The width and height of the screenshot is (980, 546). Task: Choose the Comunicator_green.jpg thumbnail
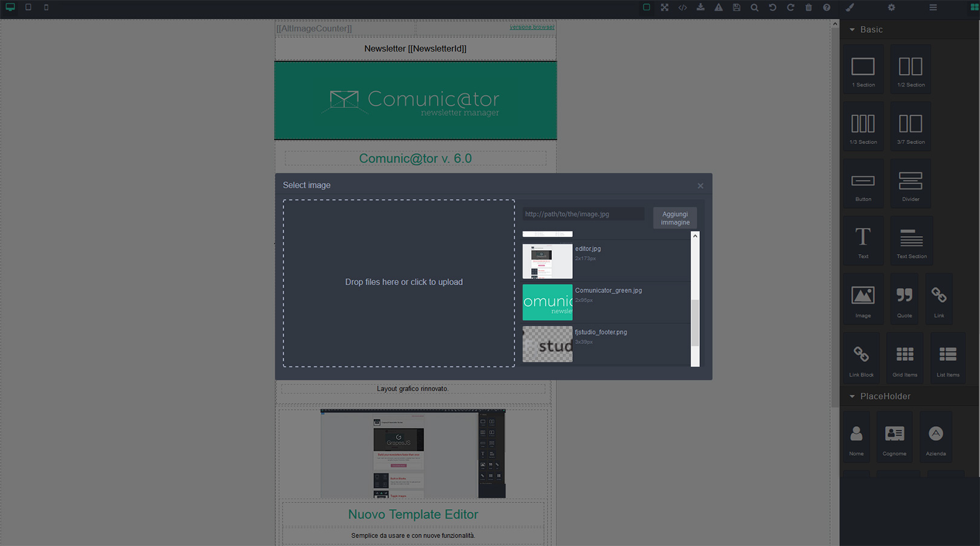coord(547,303)
